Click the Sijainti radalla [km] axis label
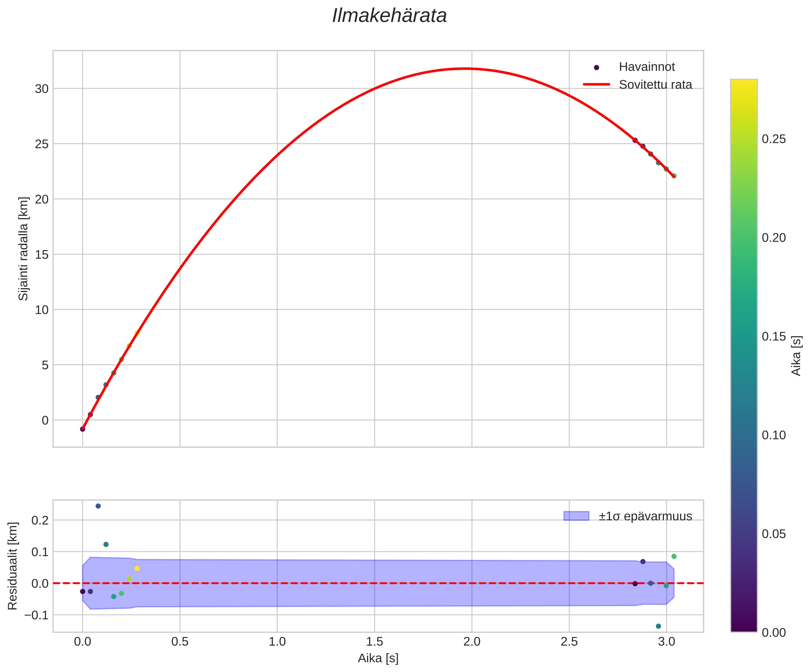810x672 pixels. 24,249
